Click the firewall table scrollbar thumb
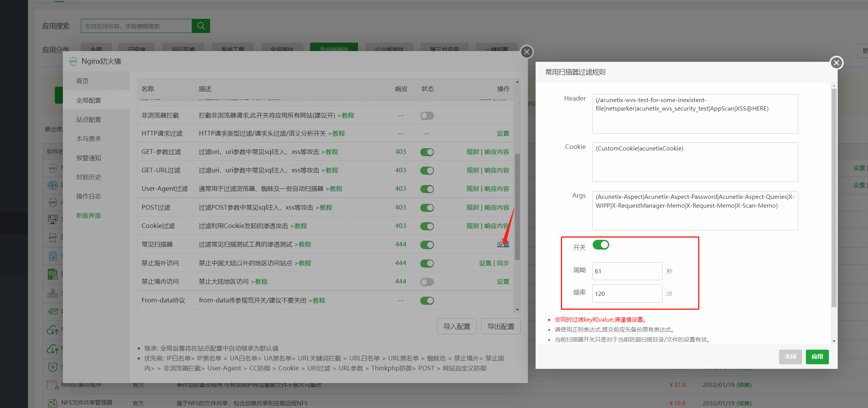The width and height of the screenshot is (868, 408). pos(517,207)
